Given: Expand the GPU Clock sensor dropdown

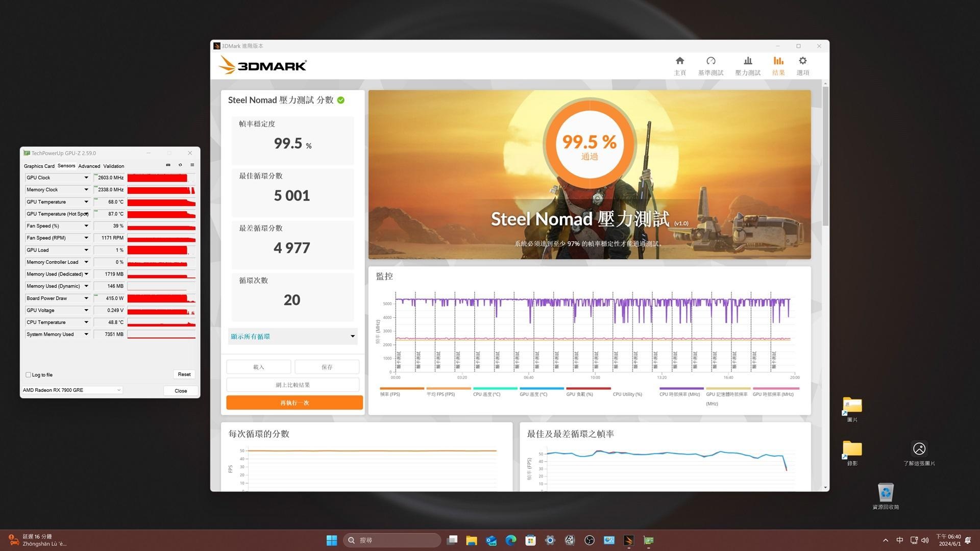Looking at the screenshot, I should click(x=86, y=178).
